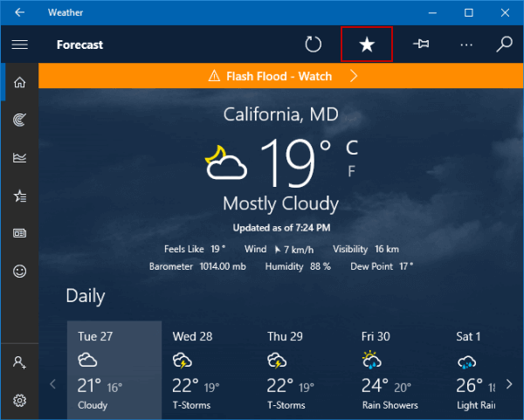Pin location to Start
The height and width of the screenshot is (420, 524).
(421, 44)
